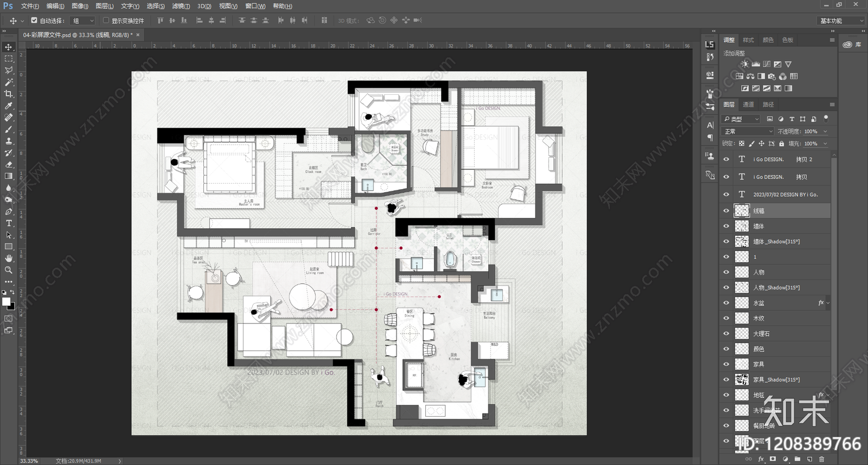Screen dimensions: 868x465
Task: Select the Horizontal Type tool
Action: click(9, 223)
